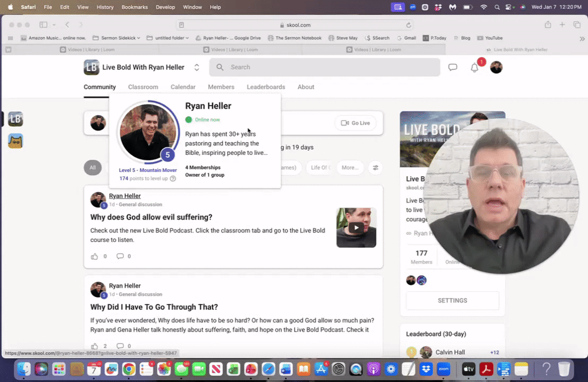Open Spotlight search in menu bar
Screen dimensions: 588x382
pos(497,7)
